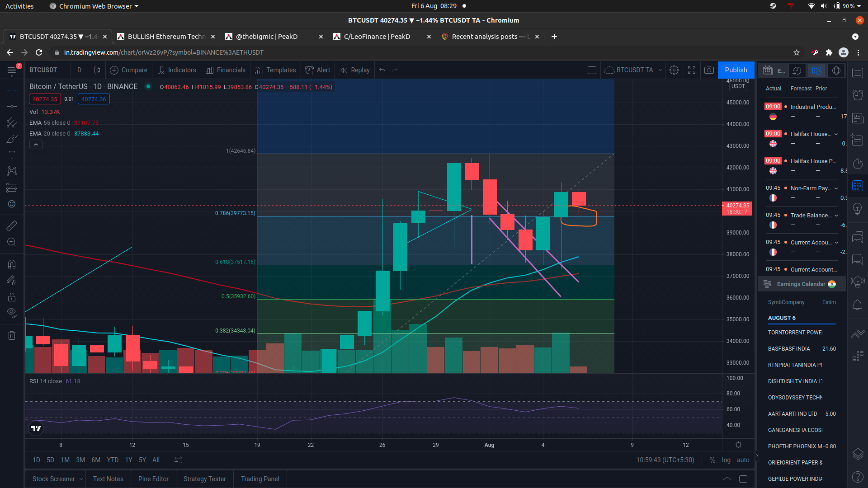Open the Stock Screener dropdown
This screenshot has height=488, width=868.
coord(58,479)
